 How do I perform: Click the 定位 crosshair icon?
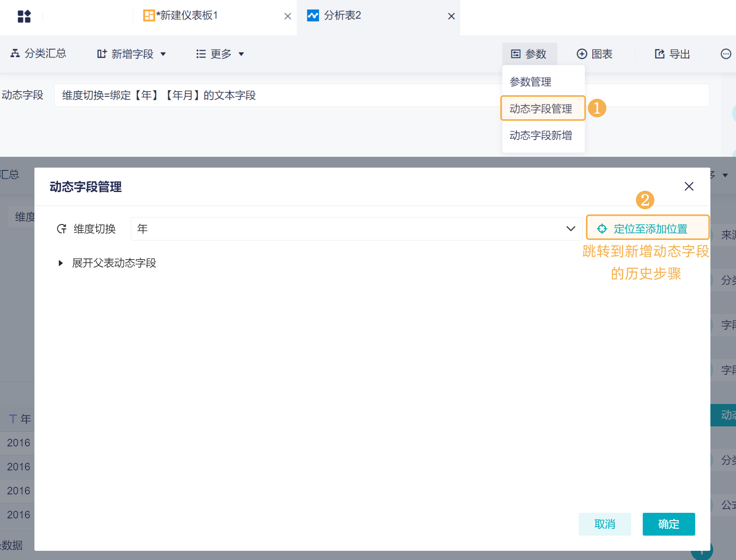point(602,229)
